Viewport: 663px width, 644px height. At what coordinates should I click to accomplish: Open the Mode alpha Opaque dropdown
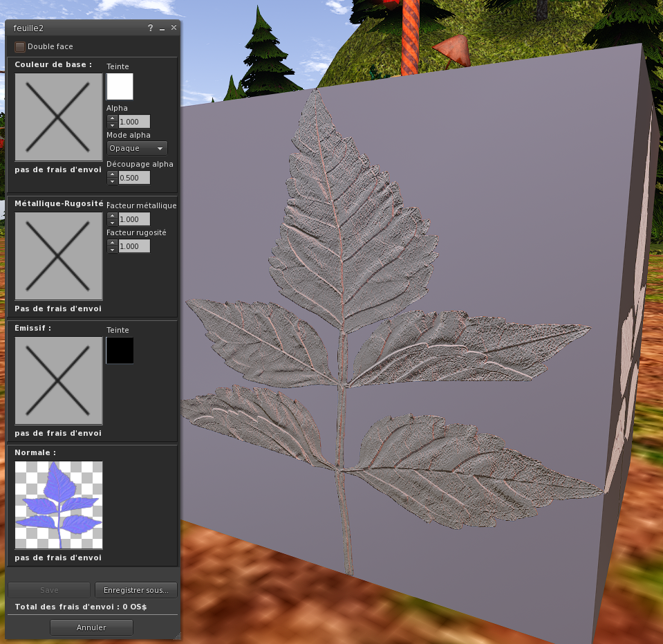coord(137,148)
